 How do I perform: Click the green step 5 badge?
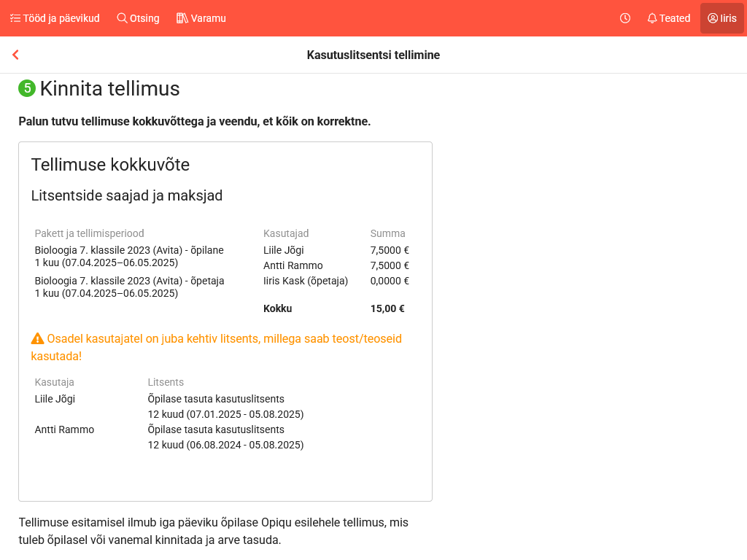point(27,89)
